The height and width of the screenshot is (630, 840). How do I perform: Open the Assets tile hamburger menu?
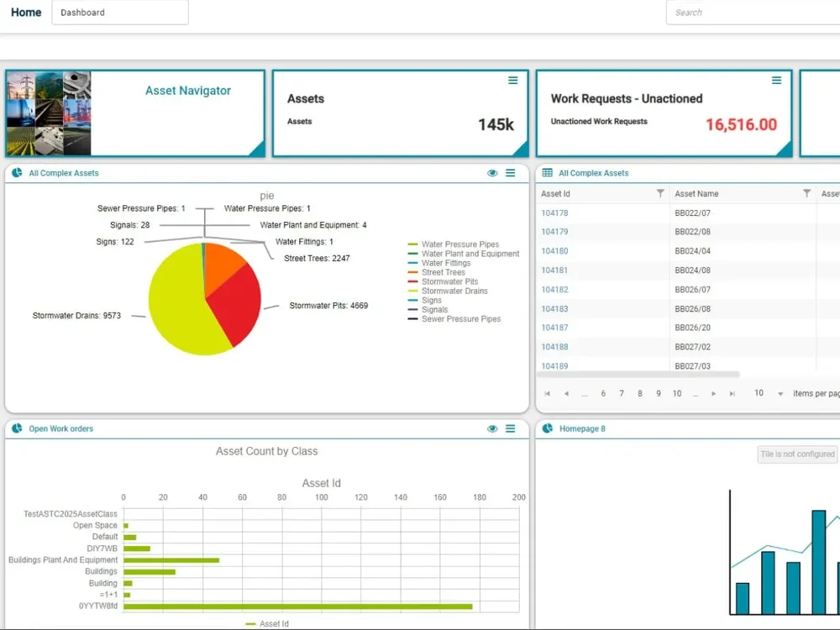click(512, 81)
